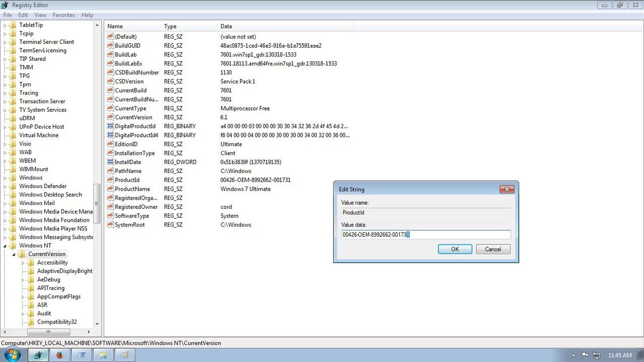644x362 pixels.
Task: Click the Firefox taskbar icon
Action: click(x=59, y=355)
